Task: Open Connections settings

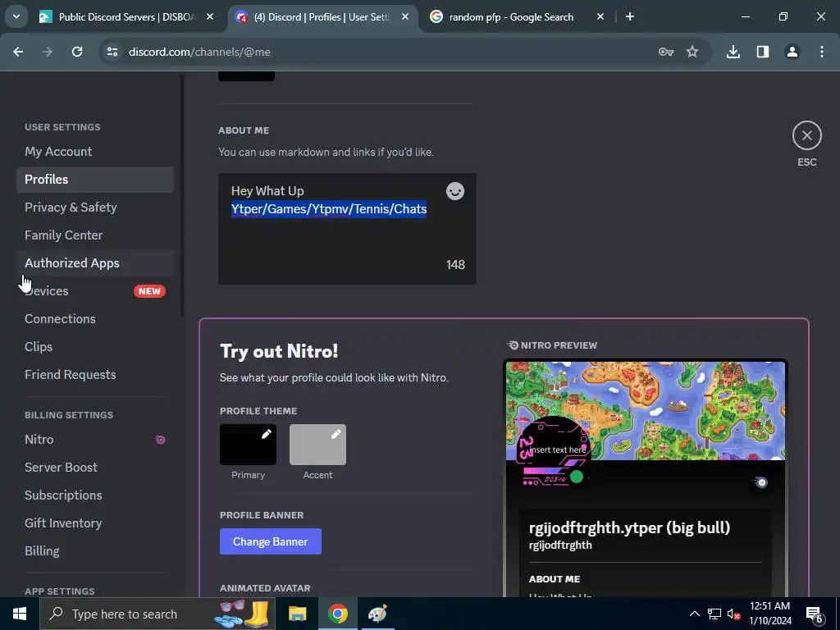Action: pos(95,319)
